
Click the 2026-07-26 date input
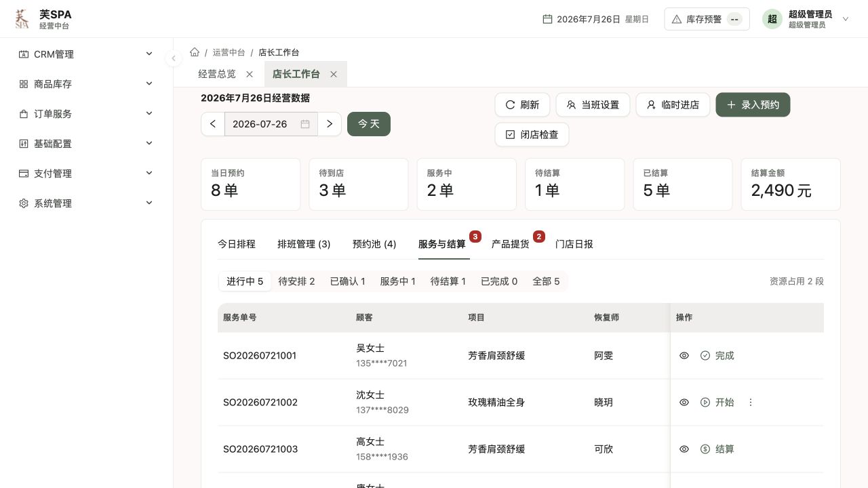pos(271,124)
